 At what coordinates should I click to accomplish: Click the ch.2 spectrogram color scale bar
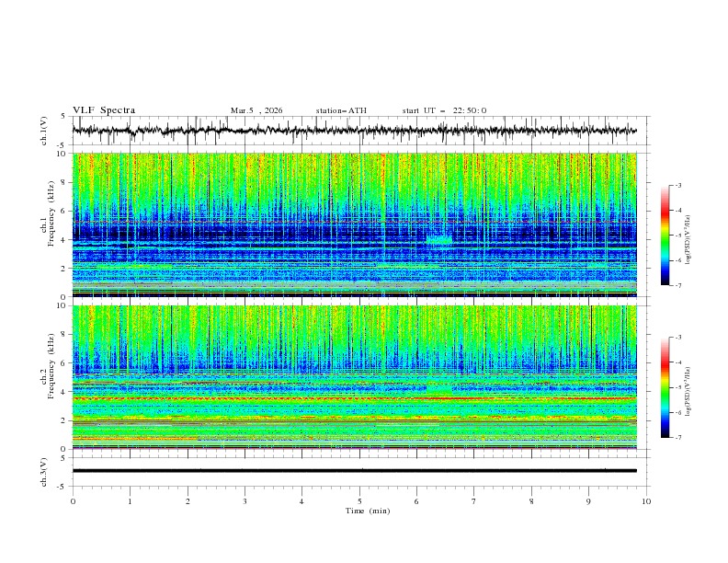[665, 387]
